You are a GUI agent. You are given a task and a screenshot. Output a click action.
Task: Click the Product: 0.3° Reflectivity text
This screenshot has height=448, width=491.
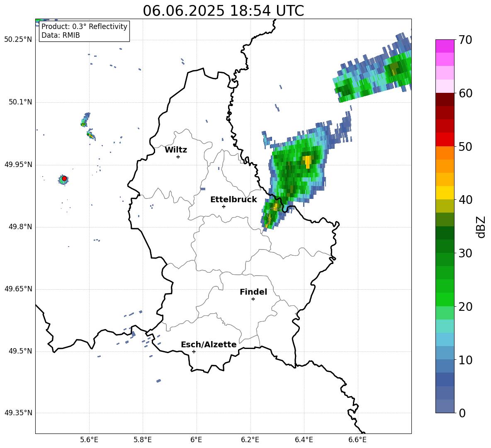click(x=84, y=27)
